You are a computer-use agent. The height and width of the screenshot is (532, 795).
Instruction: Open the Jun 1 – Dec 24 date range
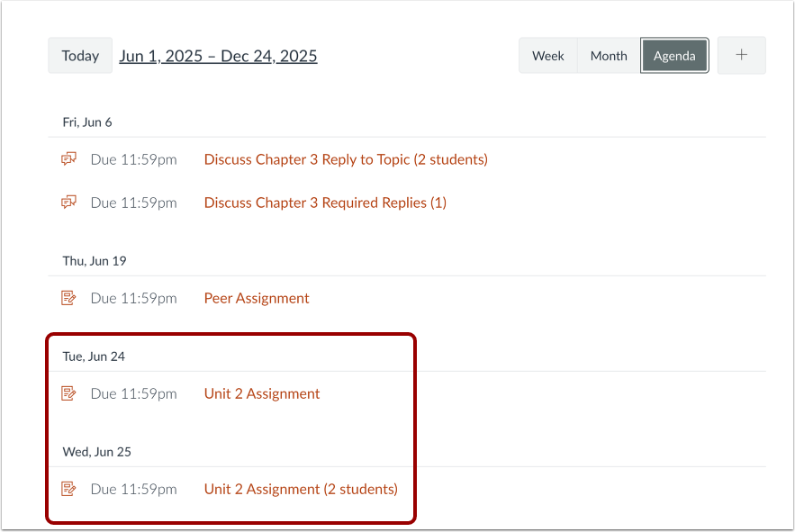pos(218,55)
